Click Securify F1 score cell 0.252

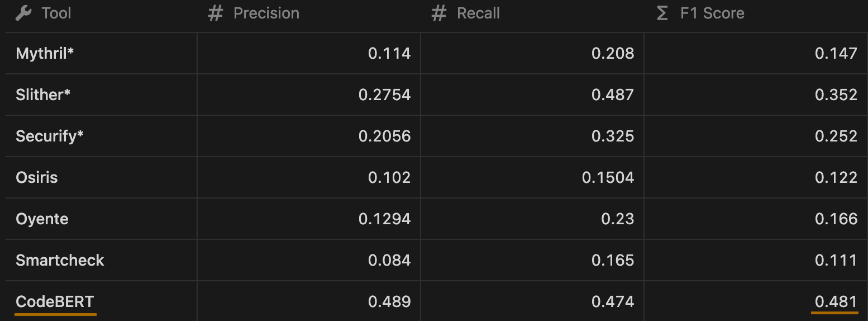756,136
